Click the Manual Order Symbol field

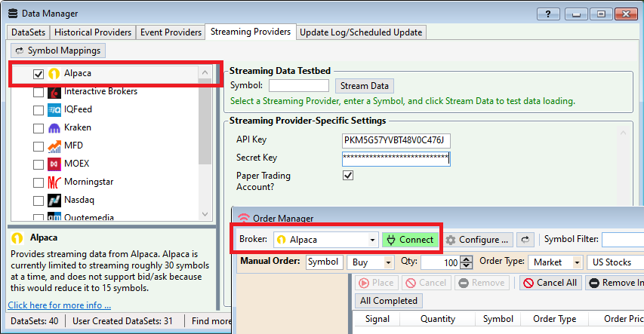[x=324, y=262]
